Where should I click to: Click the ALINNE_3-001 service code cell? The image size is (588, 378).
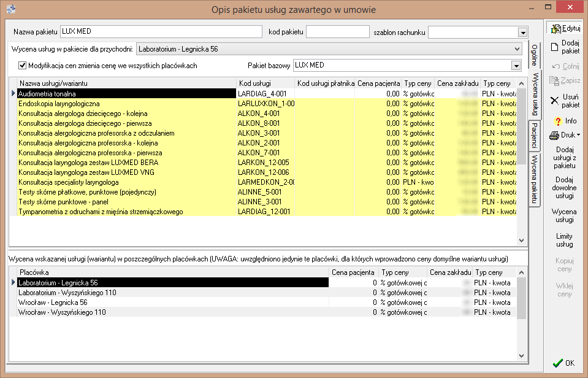(265, 201)
